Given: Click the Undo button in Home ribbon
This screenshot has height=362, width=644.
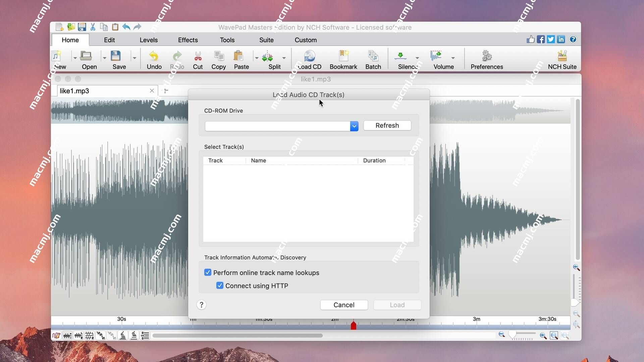Looking at the screenshot, I should (x=154, y=60).
